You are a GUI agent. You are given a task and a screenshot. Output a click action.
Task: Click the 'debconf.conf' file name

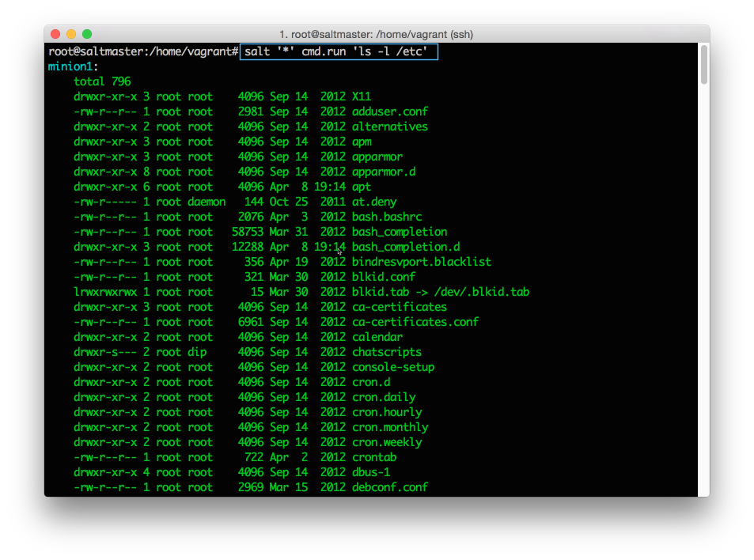tap(389, 487)
